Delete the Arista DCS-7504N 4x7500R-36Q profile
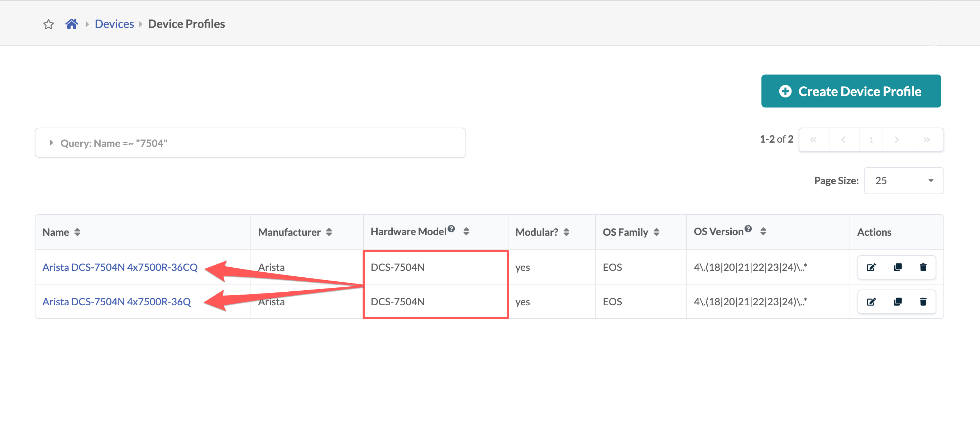Image resolution: width=980 pixels, height=425 pixels. (923, 302)
